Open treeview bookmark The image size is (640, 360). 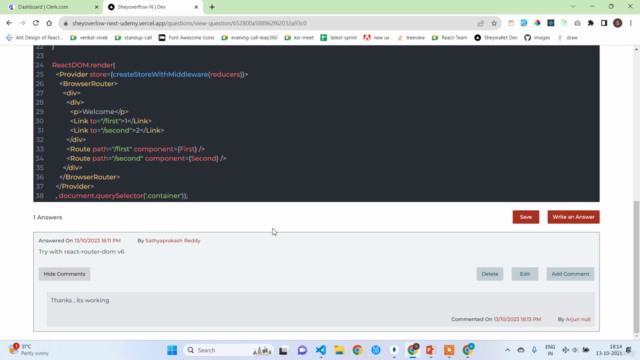click(x=411, y=38)
